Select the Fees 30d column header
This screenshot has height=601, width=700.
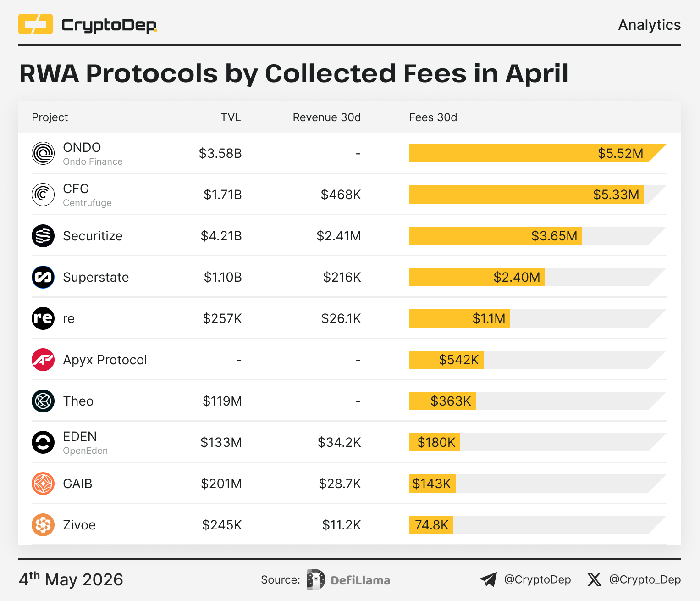point(433,117)
